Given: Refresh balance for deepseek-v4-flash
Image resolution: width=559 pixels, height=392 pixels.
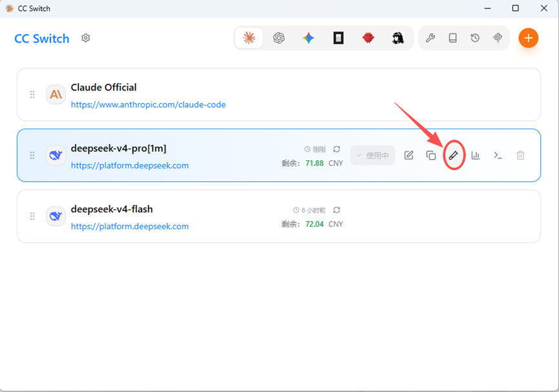Looking at the screenshot, I should (337, 210).
